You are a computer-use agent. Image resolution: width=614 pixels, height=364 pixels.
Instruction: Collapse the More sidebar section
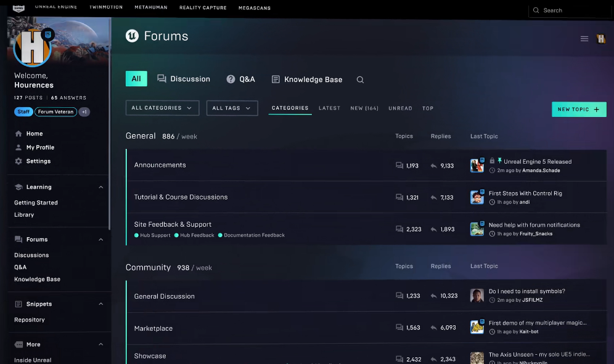tap(100, 344)
